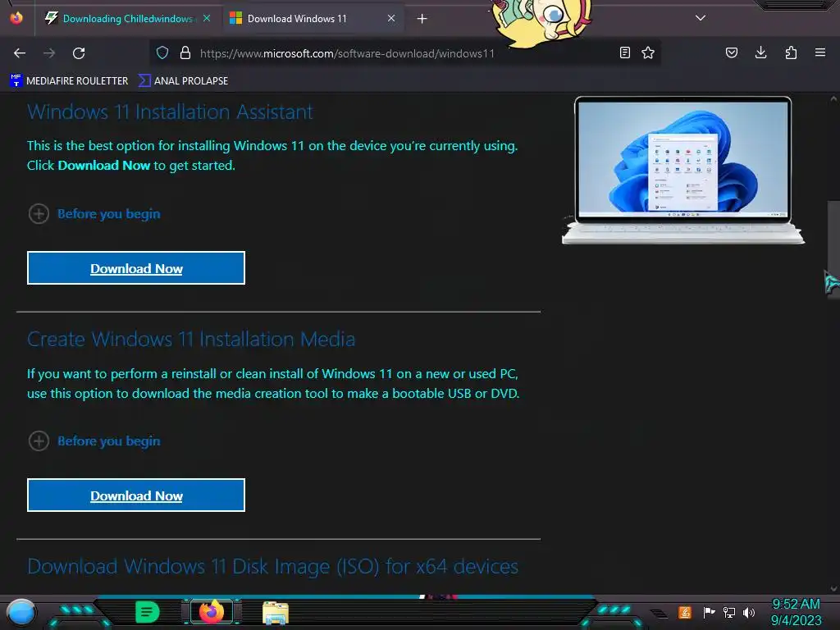Click the page scrollbar up arrow

tap(833, 98)
